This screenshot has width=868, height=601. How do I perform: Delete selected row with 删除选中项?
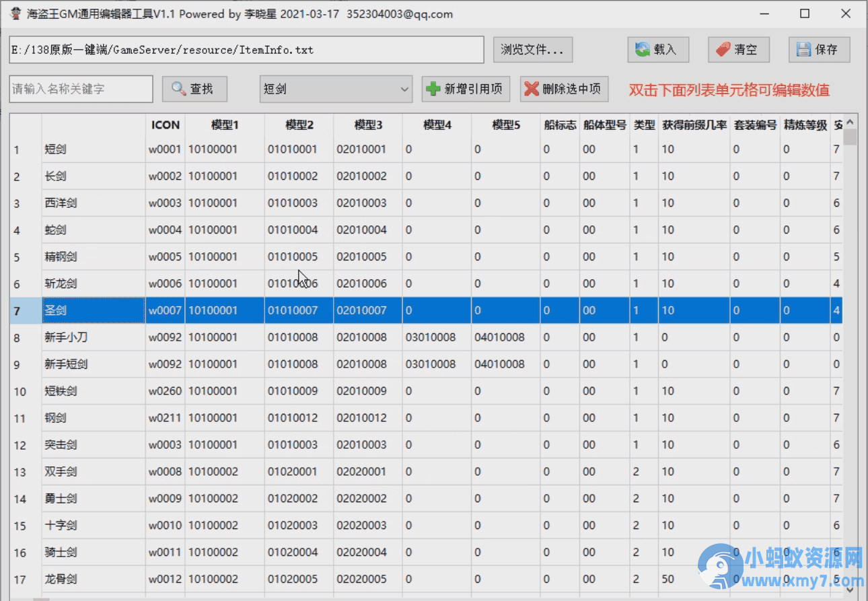pos(564,89)
